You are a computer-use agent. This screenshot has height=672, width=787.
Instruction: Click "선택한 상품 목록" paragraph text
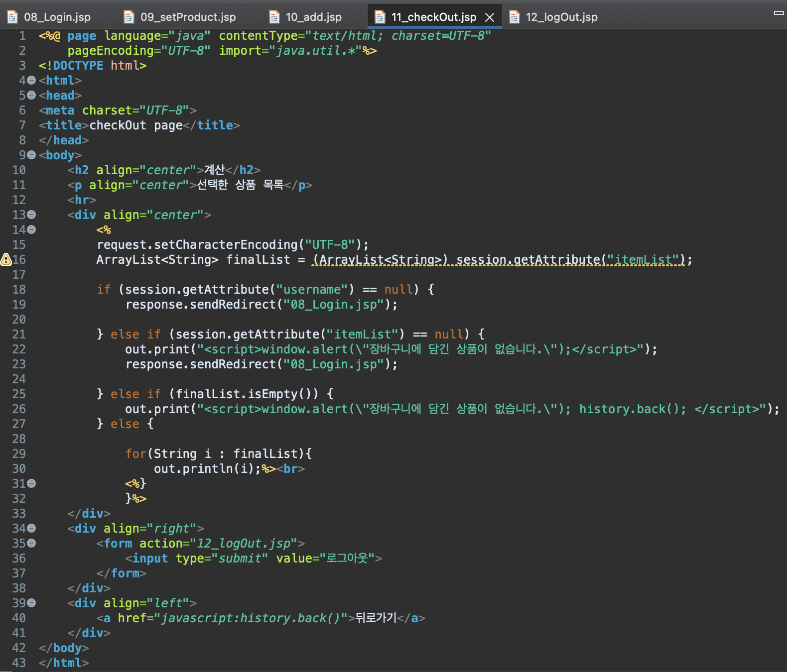pos(240,185)
